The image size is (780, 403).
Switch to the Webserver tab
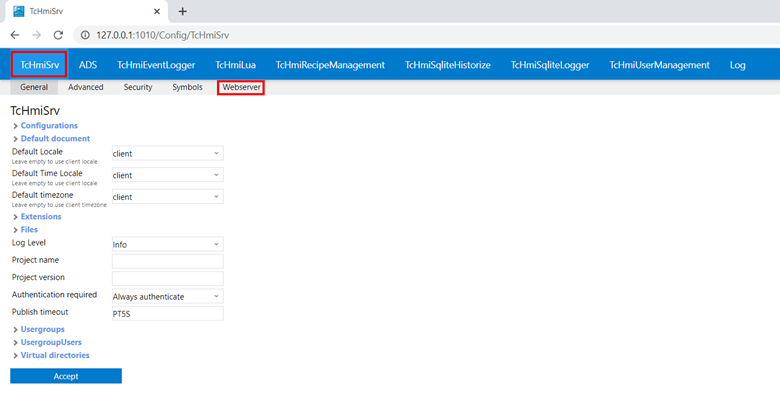(241, 88)
